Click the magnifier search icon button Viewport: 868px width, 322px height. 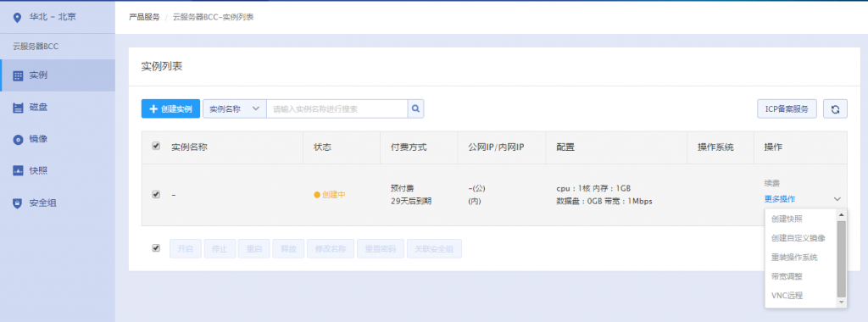[415, 109]
